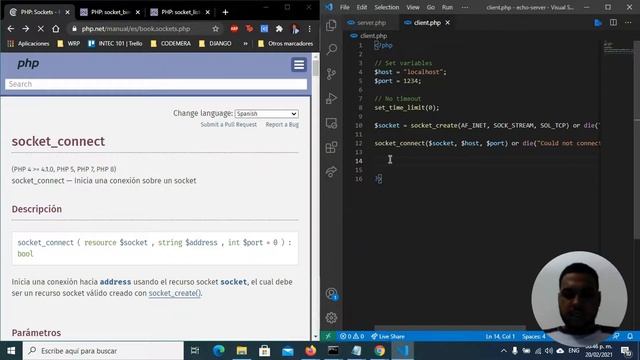Open php.net hamburger menu
The height and width of the screenshot is (360, 640).
coord(299,64)
